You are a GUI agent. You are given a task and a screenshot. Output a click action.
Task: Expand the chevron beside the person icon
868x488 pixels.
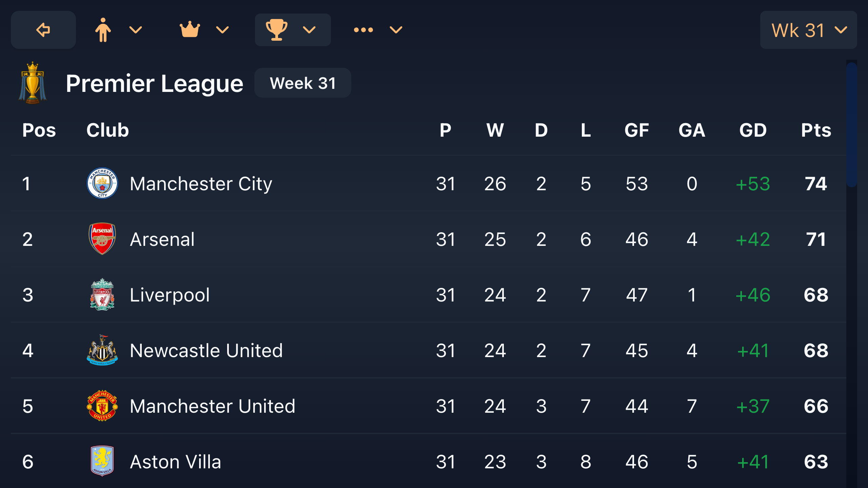(x=136, y=30)
